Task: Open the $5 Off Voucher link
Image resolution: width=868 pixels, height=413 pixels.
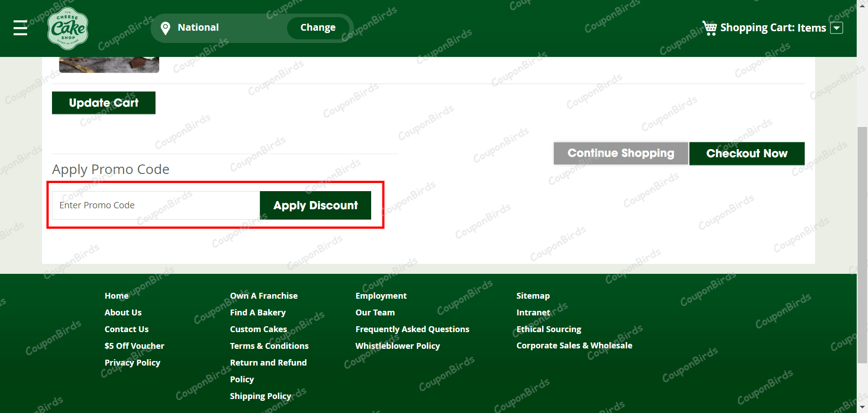Action: (134, 346)
